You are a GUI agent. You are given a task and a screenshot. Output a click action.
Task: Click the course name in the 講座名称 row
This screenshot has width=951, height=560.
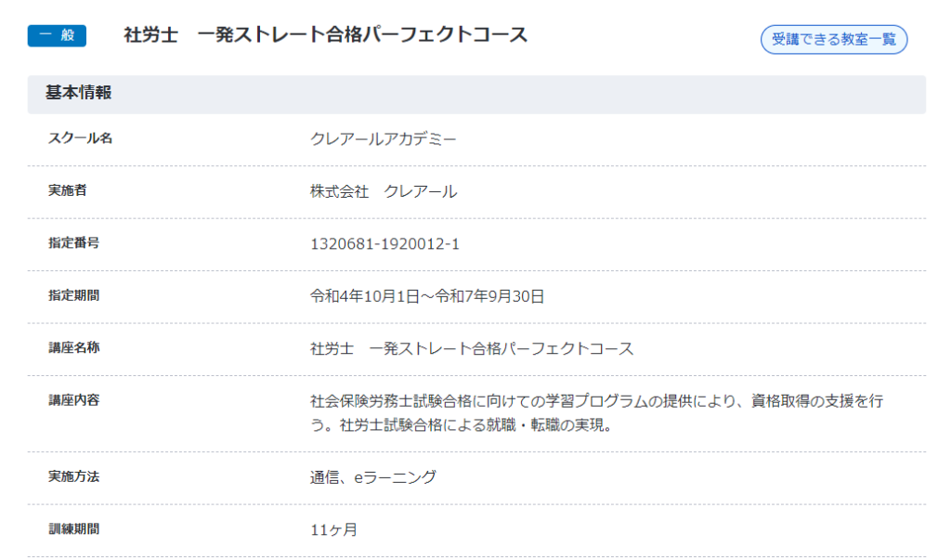click(471, 348)
